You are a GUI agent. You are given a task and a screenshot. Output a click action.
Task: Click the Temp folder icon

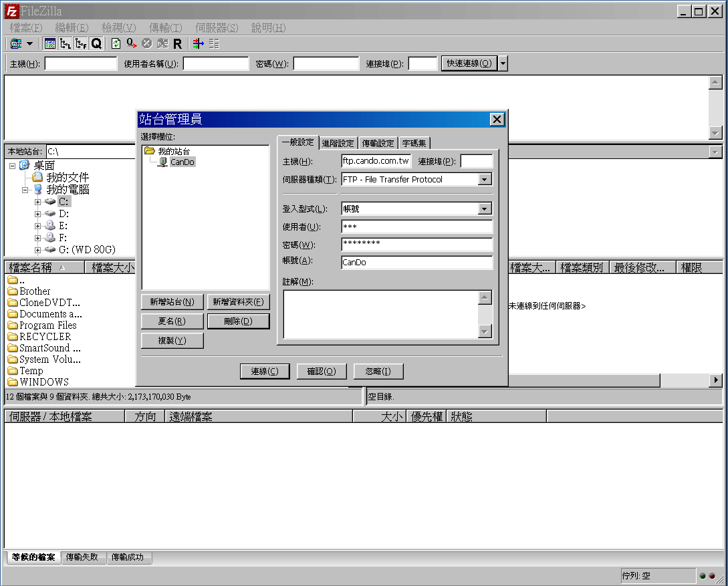pyautogui.click(x=13, y=371)
